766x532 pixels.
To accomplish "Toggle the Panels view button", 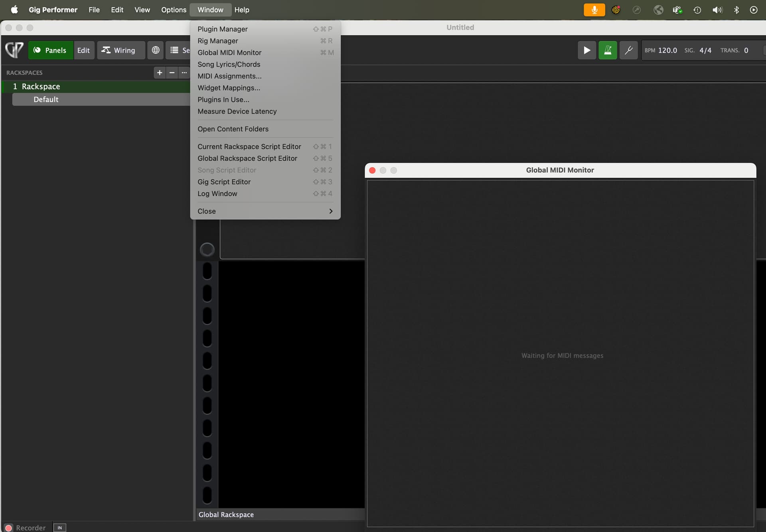I will coord(50,50).
